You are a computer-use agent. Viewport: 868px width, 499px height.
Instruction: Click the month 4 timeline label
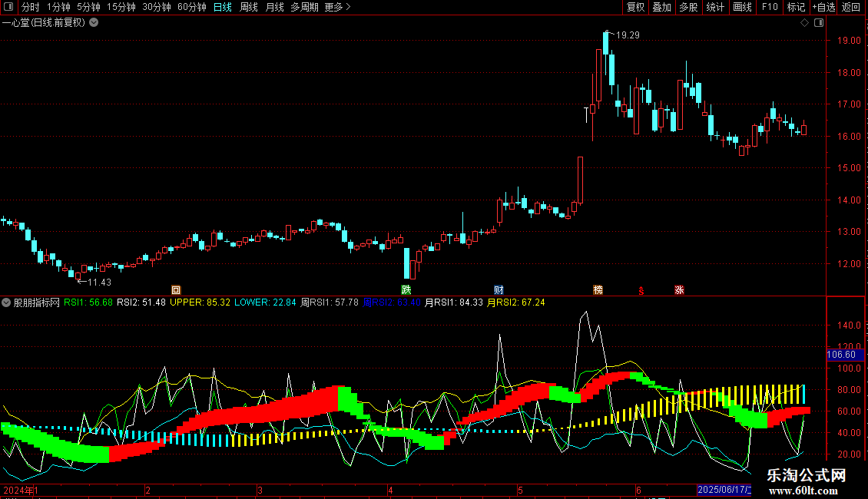tap(390, 490)
